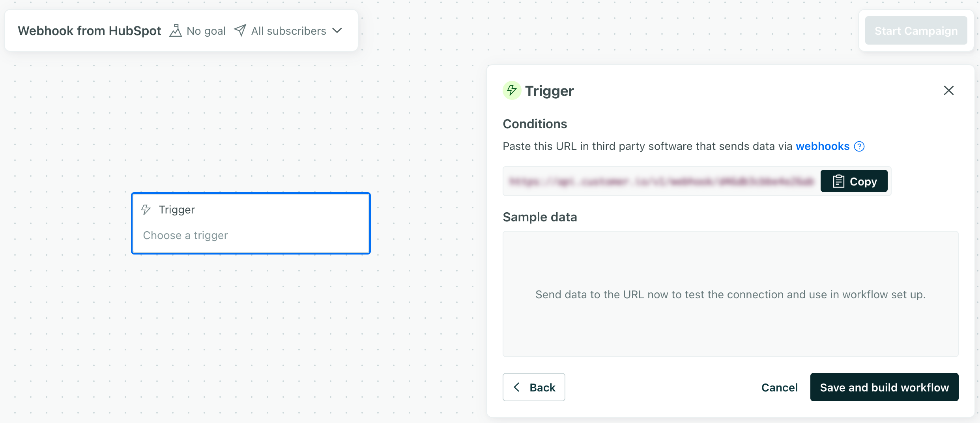
Task: Click the lightning icon inside the canvas Trigger node
Action: coord(146,210)
